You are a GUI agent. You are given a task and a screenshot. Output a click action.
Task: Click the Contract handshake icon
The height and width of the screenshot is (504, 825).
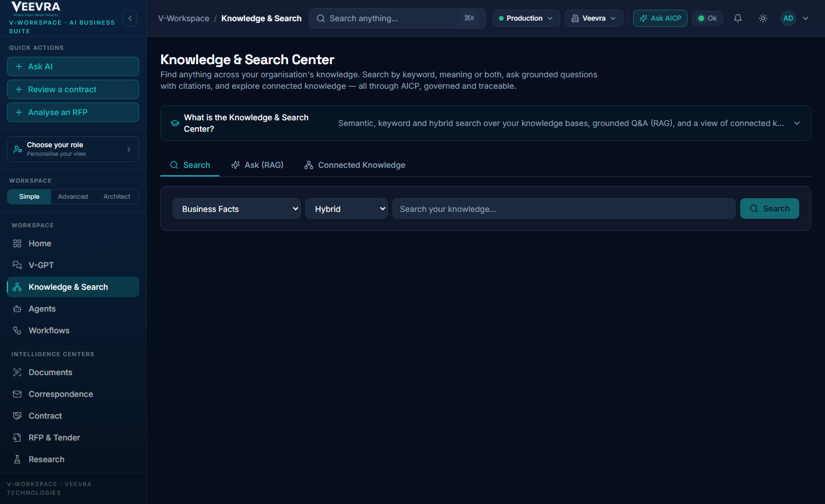[x=17, y=416]
